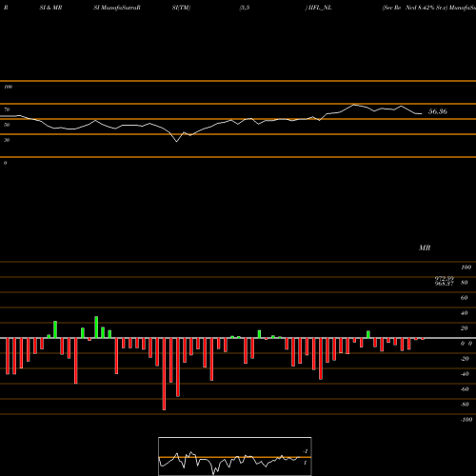Click the price value 972.39 label
The height and width of the screenshot is (476, 476).
[x=445, y=278]
